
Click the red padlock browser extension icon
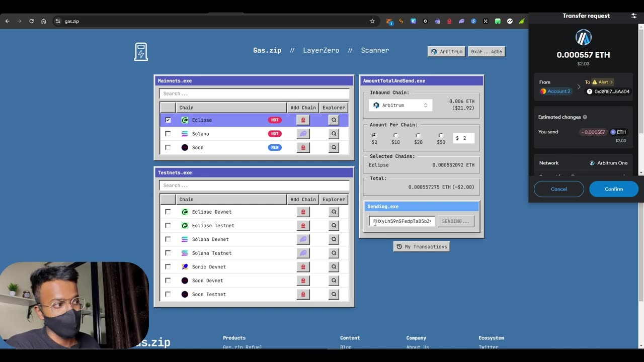(x=449, y=21)
